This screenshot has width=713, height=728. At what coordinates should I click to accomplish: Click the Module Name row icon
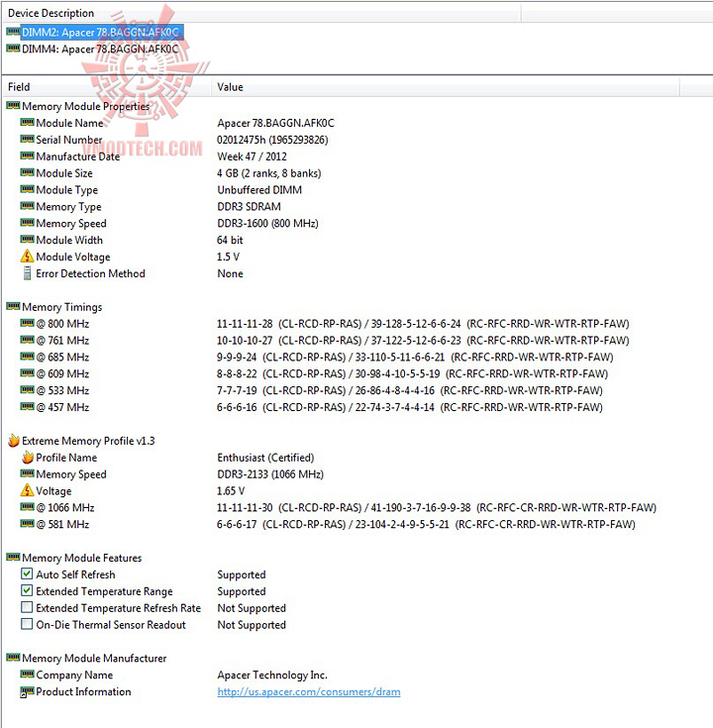point(28,122)
